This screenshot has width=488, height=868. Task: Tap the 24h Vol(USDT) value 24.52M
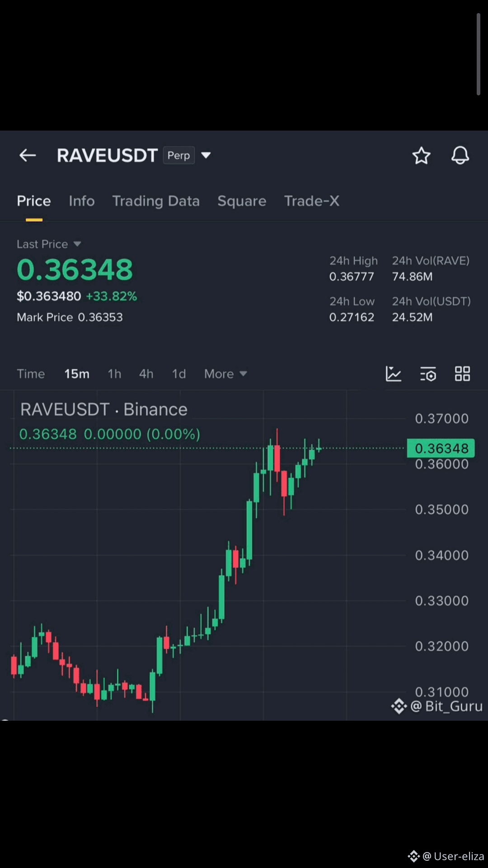(x=412, y=317)
